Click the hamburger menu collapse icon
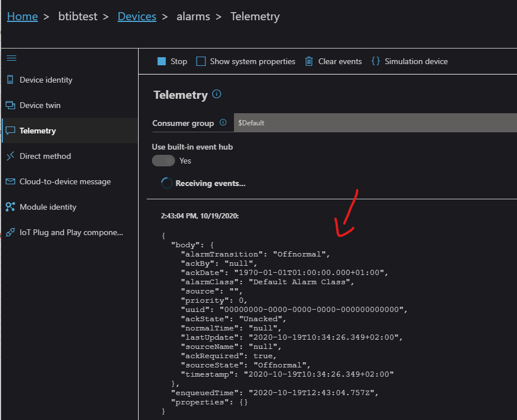The width and height of the screenshot is (517, 420). 11,58
